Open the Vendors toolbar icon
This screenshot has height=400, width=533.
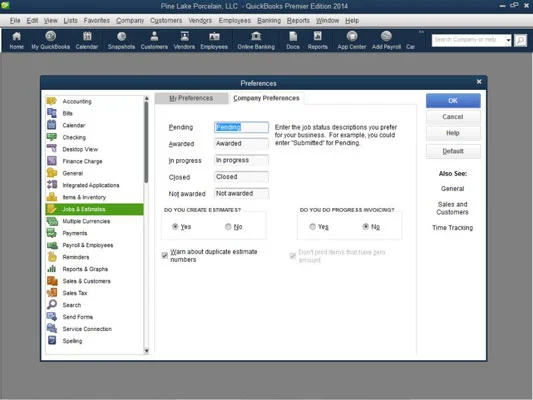click(184, 40)
